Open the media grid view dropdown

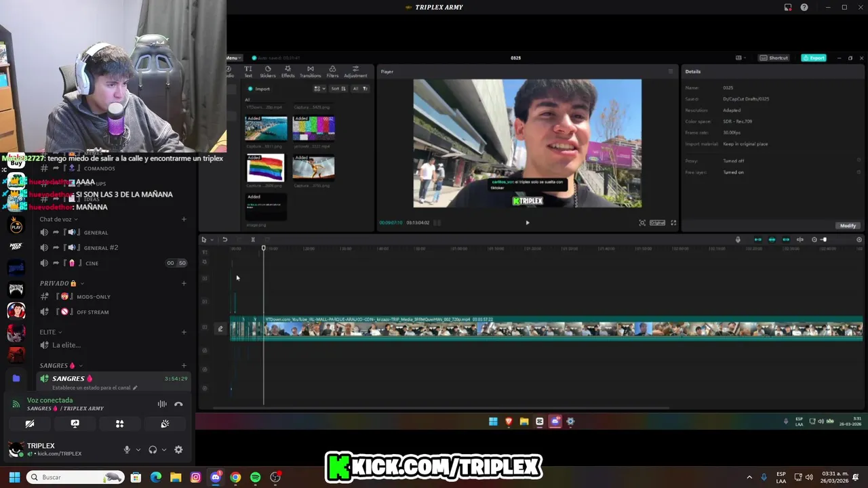coord(319,89)
